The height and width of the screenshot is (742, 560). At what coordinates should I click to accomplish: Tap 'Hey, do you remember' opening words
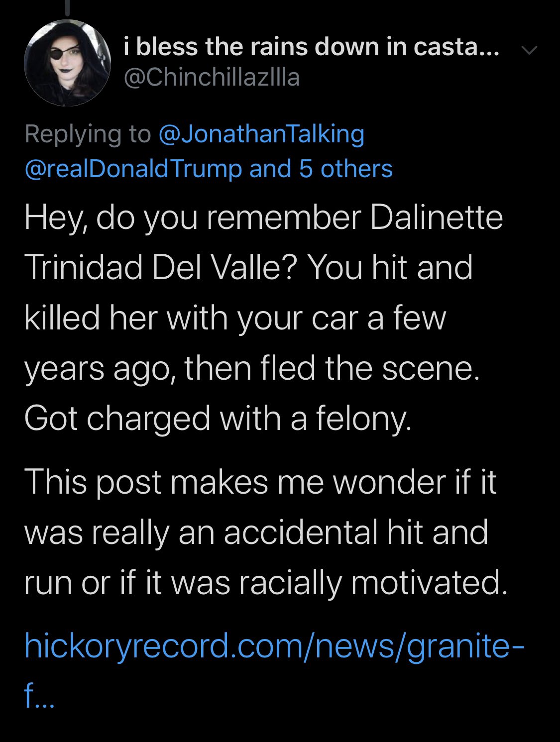point(193,218)
